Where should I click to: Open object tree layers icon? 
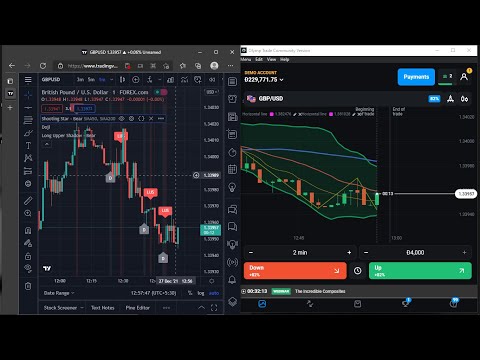[232, 302]
